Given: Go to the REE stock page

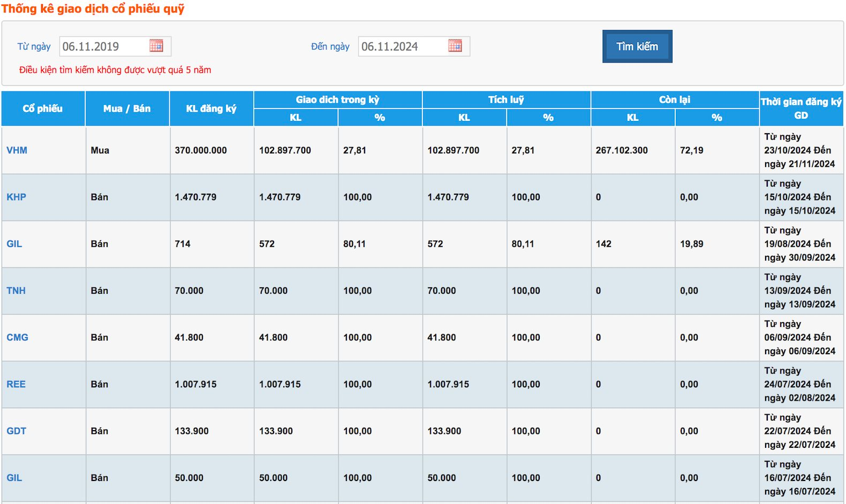Looking at the screenshot, I should pyautogui.click(x=16, y=384).
